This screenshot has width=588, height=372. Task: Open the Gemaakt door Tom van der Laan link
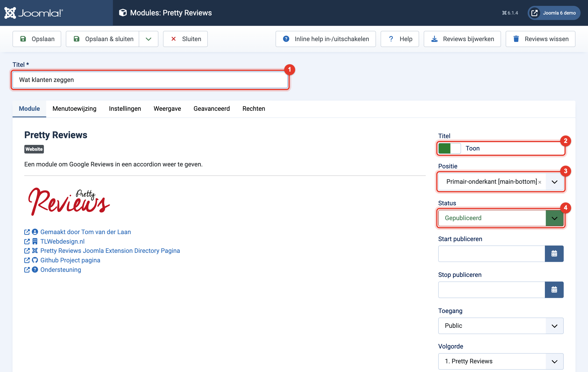(x=86, y=232)
